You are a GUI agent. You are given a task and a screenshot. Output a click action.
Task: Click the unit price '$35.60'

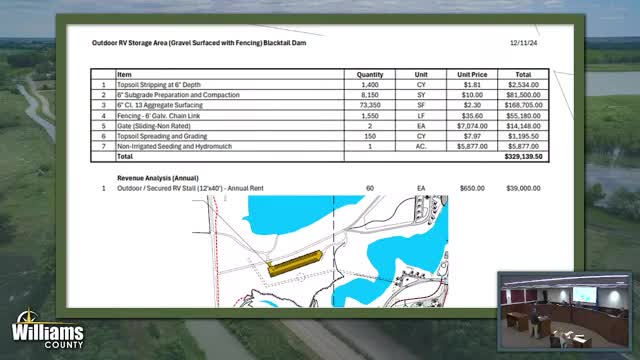[x=472, y=116]
